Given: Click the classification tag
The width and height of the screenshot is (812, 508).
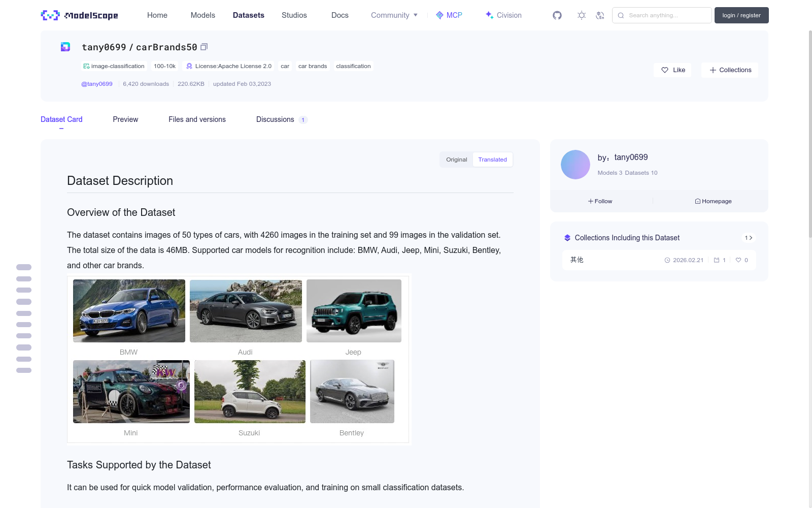Looking at the screenshot, I should (353, 66).
